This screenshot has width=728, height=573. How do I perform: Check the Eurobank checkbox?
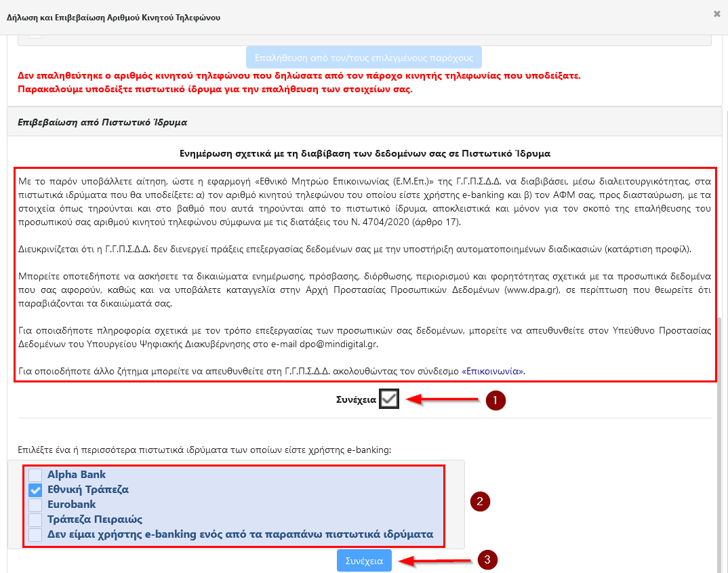coord(35,505)
